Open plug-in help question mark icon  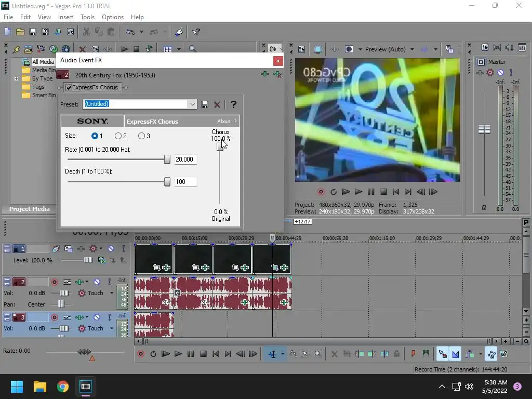click(233, 104)
